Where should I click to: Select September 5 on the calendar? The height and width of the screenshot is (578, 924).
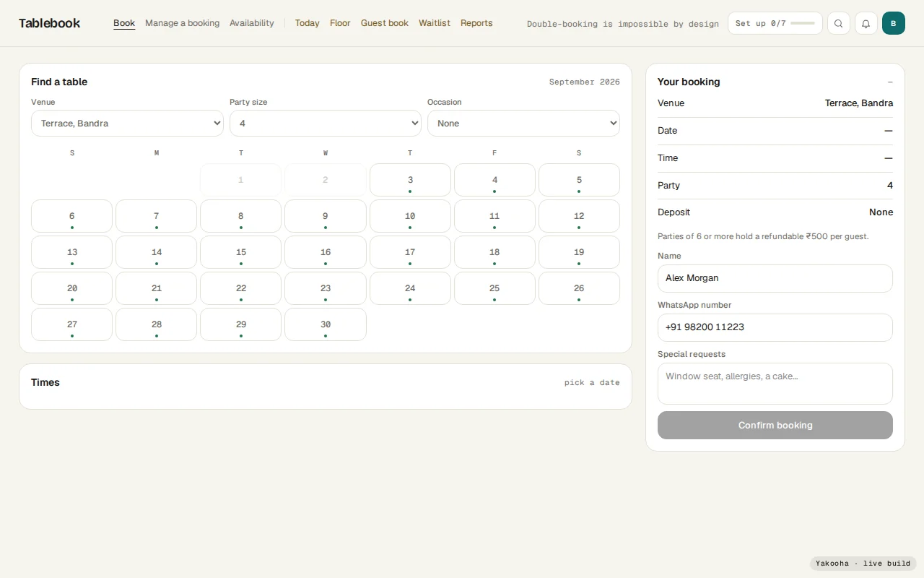point(579,180)
